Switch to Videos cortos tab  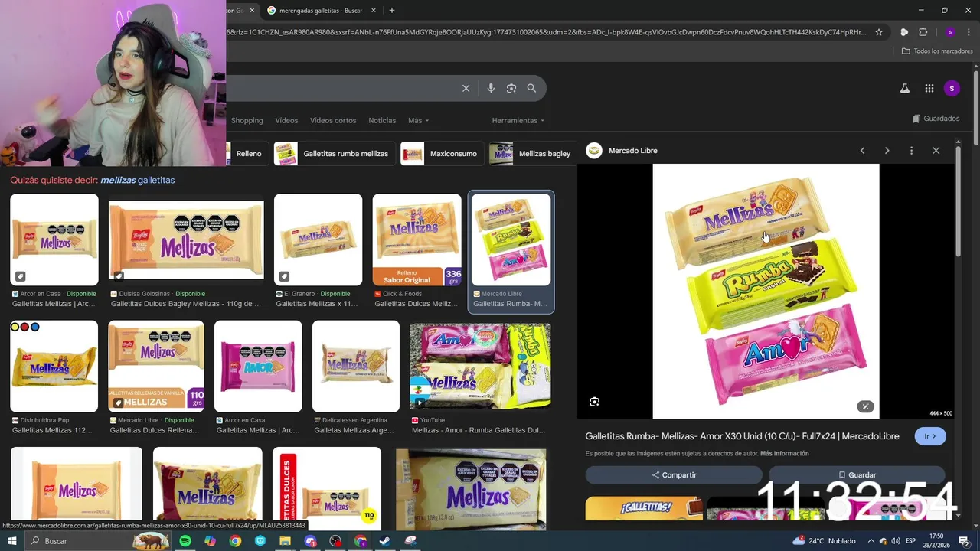click(x=333, y=120)
